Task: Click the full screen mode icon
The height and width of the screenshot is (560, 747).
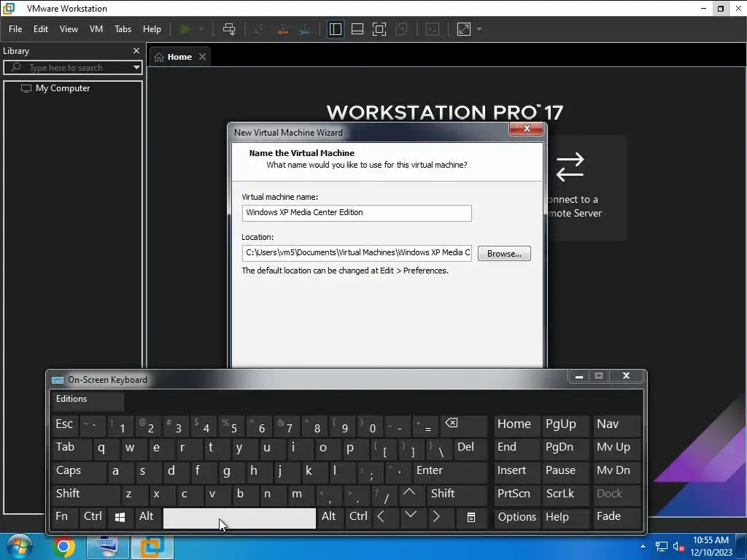Action: pos(379,29)
